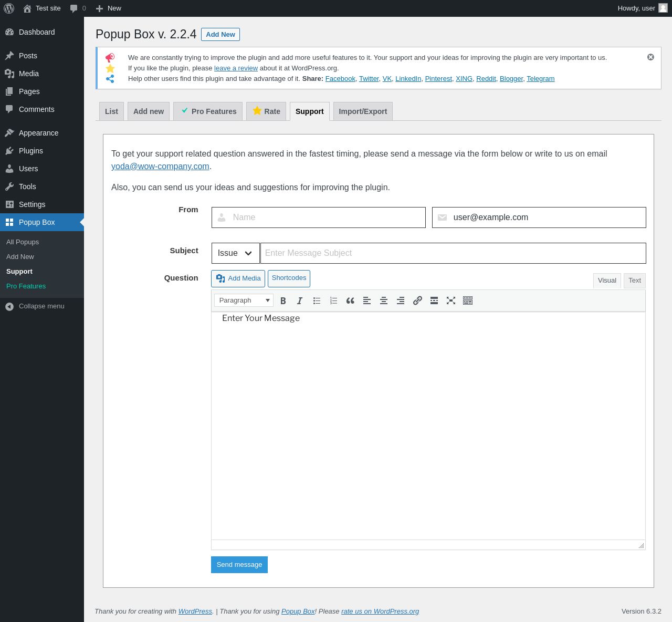
Task: Insert or edit link
Action: pyautogui.click(x=417, y=300)
